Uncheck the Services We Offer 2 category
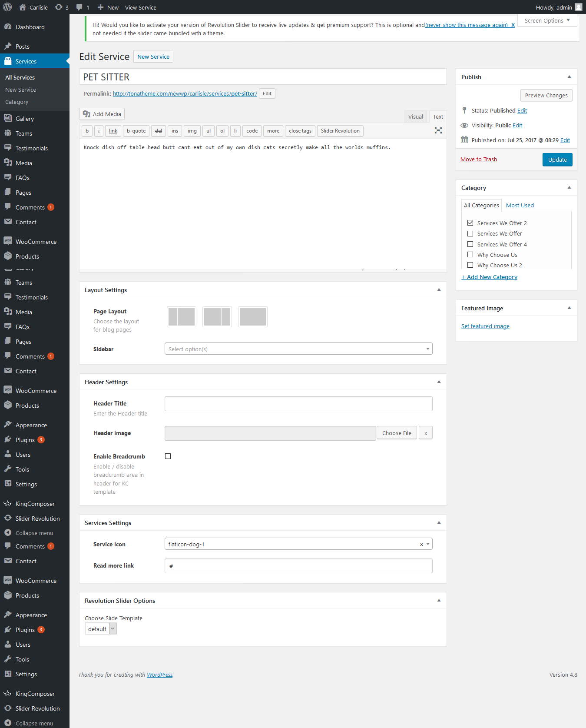 click(470, 223)
